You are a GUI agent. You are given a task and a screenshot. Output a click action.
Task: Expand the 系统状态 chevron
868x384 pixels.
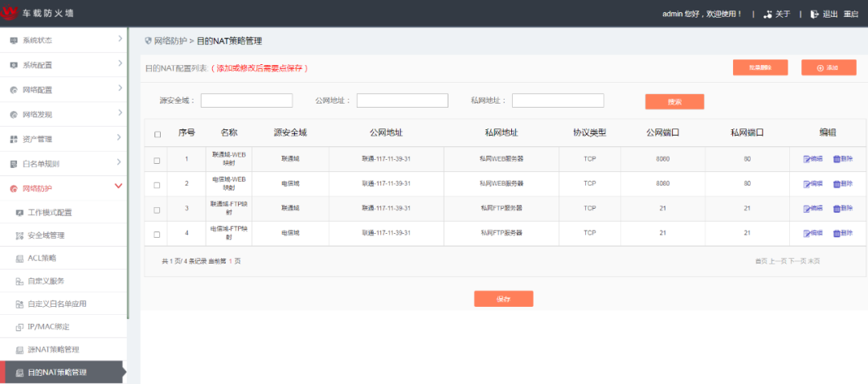[120, 39]
